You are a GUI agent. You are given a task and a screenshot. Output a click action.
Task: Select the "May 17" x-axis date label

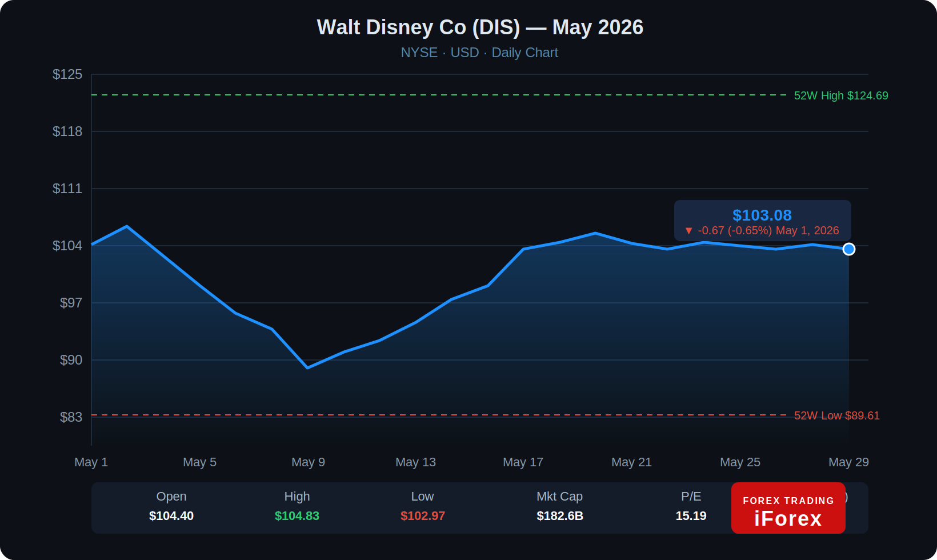point(523,462)
